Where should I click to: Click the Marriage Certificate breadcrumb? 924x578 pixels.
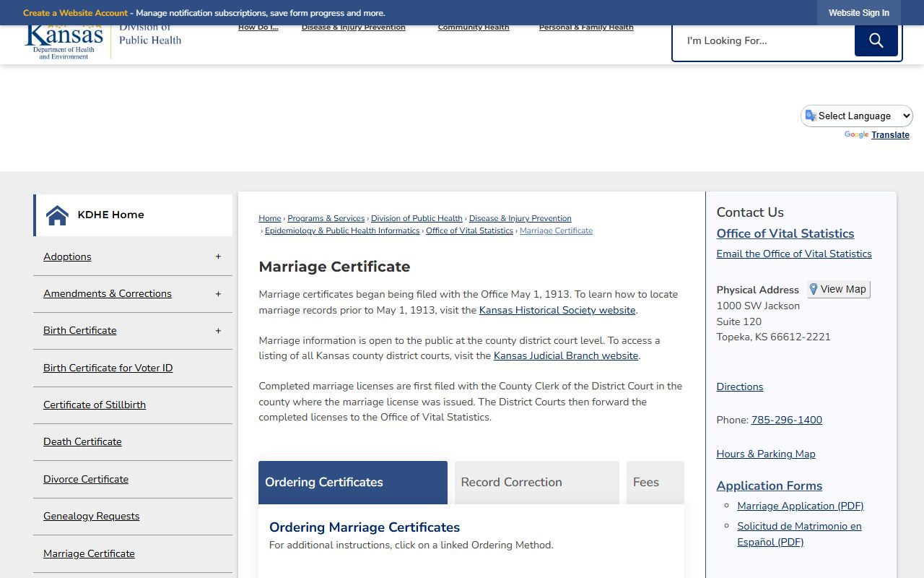pyautogui.click(x=556, y=230)
